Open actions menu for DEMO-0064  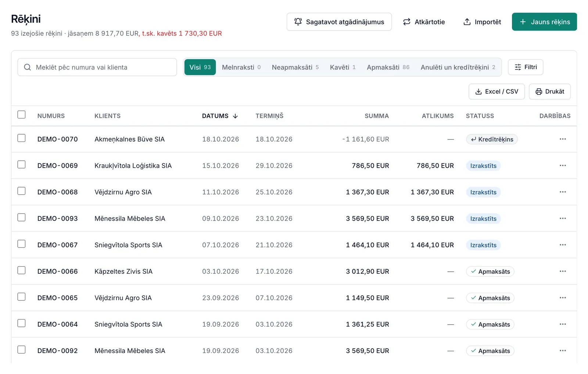pyautogui.click(x=563, y=324)
